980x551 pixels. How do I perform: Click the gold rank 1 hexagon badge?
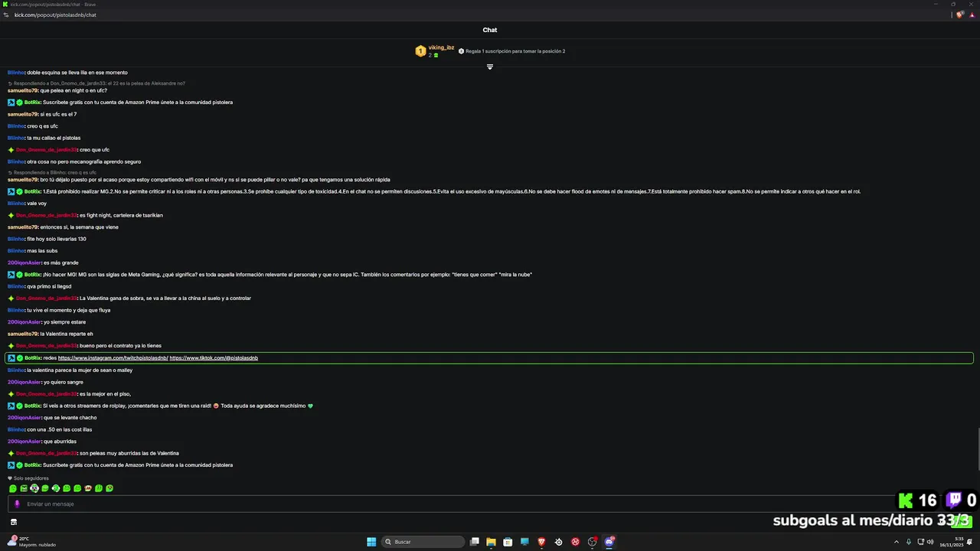[x=420, y=51]
